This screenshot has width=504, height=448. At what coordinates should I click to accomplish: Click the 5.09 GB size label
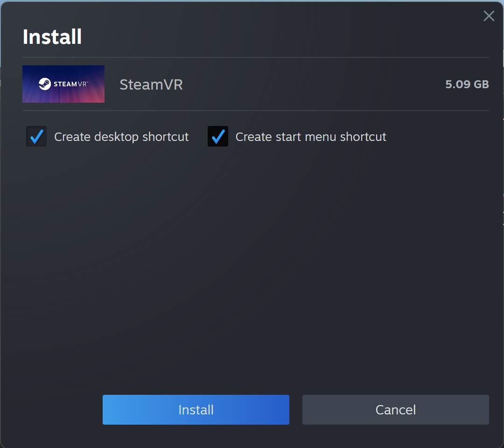click(x=467, y=84)
